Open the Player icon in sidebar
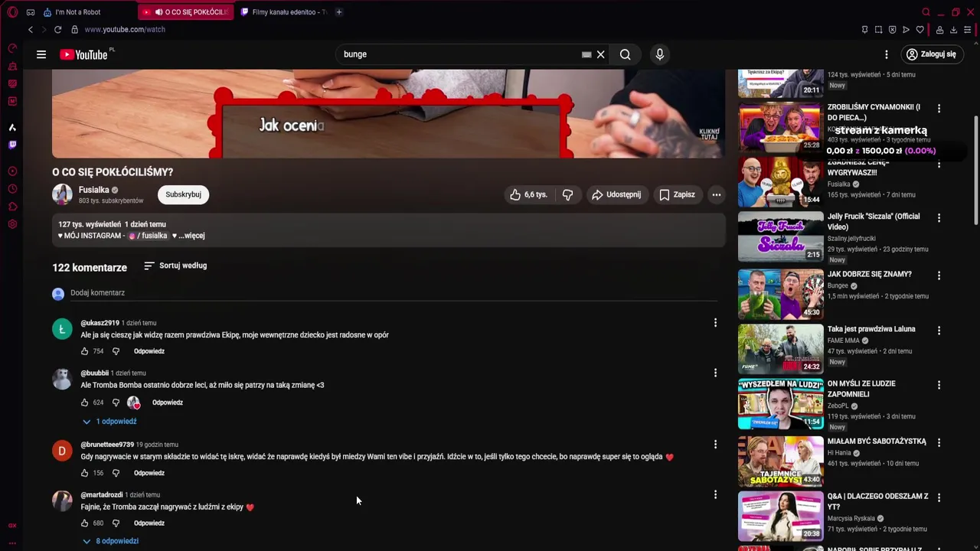Screen dimensions: 980x551 click(x=12, y=171)
